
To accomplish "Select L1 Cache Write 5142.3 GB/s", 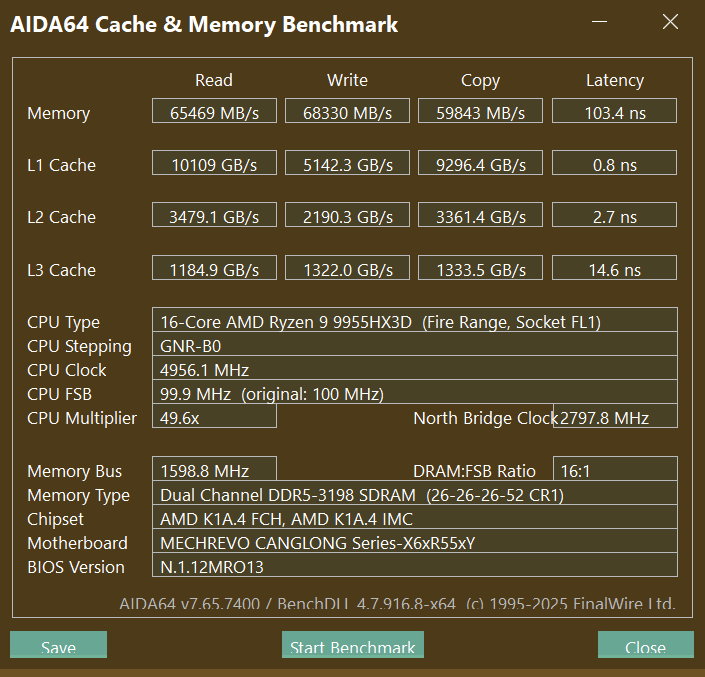I will [x=347, y=163].
